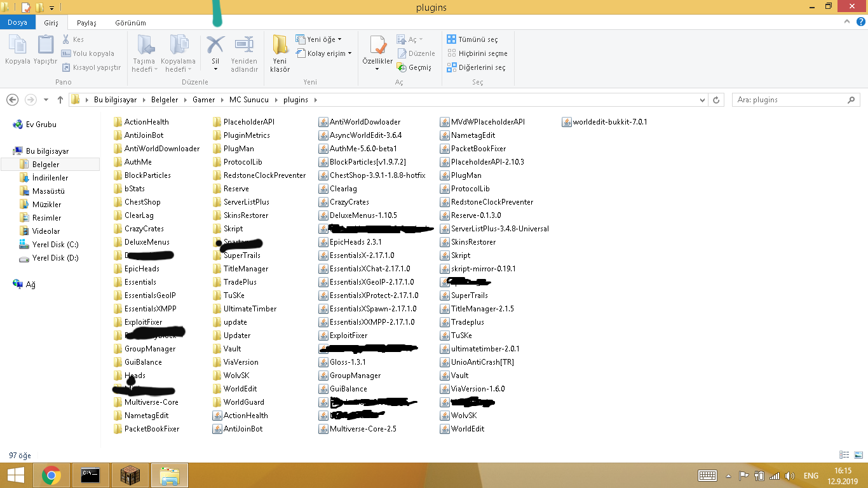Select Müzikler in navigation pane
868x488 pixels.
(x=46, y=205)
